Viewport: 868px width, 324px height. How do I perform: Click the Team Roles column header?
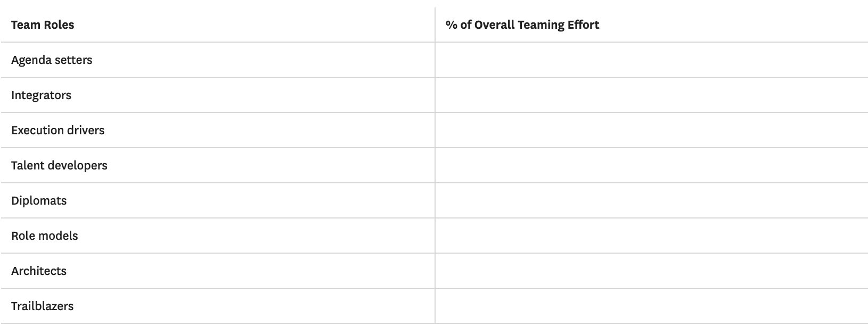coord(43,25)
